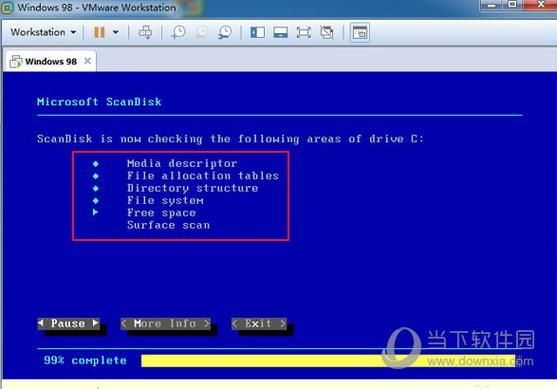Revert to the previous snapshot
Screen dimensions: 557x389
pyautogui.click(x=202, y=32)
